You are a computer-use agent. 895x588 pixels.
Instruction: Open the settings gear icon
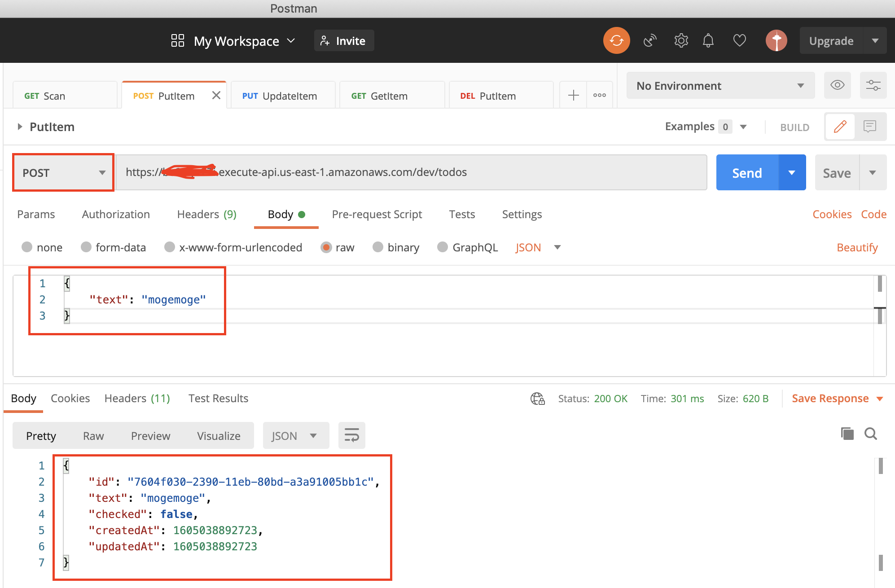click(681, 41)
